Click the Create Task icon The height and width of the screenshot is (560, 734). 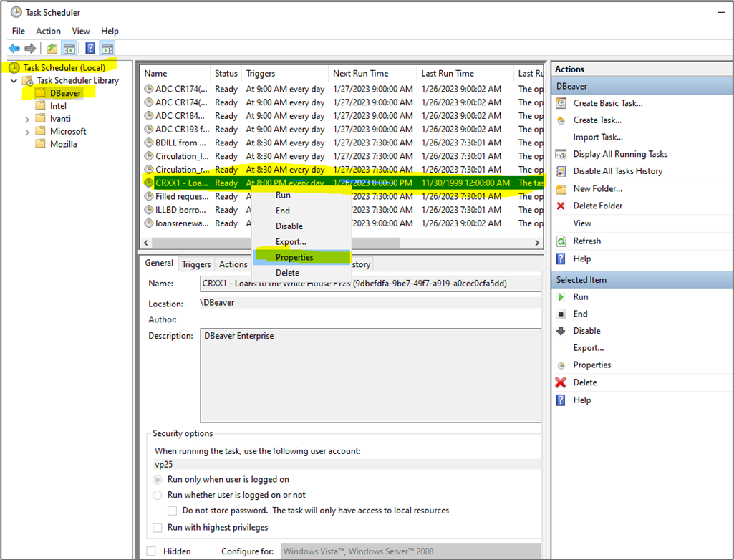tap(561, 120)
